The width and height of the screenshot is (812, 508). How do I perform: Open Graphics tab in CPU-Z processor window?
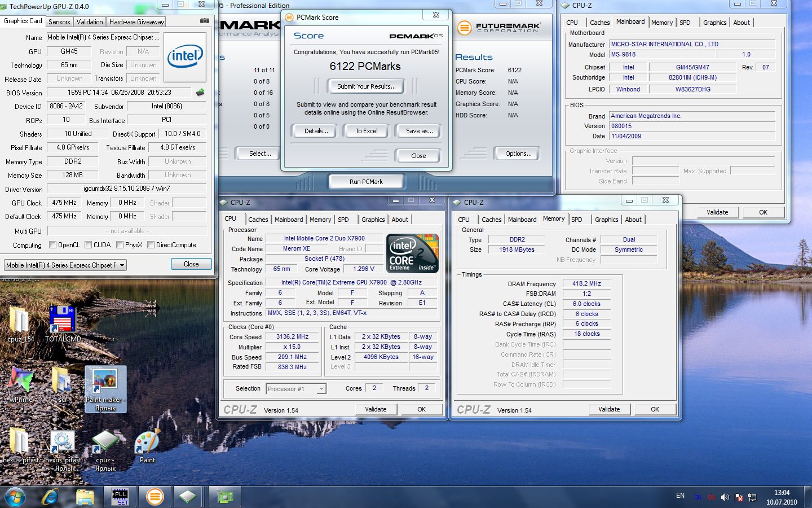(373, 220)
